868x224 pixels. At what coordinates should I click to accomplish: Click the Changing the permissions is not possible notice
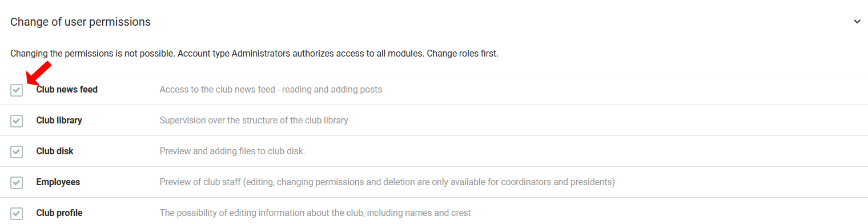click(x=93, y=54)
